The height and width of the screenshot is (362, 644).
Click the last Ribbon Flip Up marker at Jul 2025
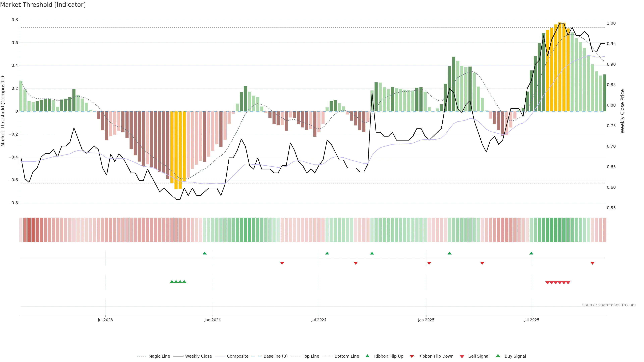tap(531, 253)
